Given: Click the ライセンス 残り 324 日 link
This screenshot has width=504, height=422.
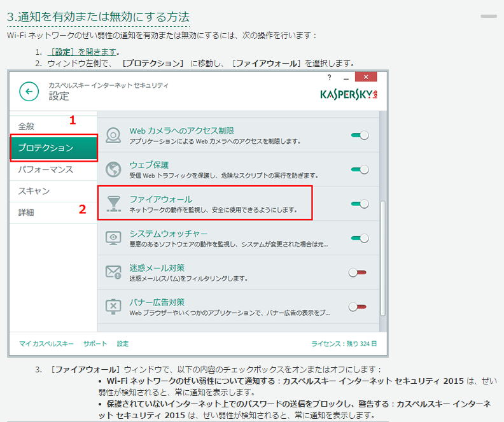Looking at the screenshot, I should [344, 344].
